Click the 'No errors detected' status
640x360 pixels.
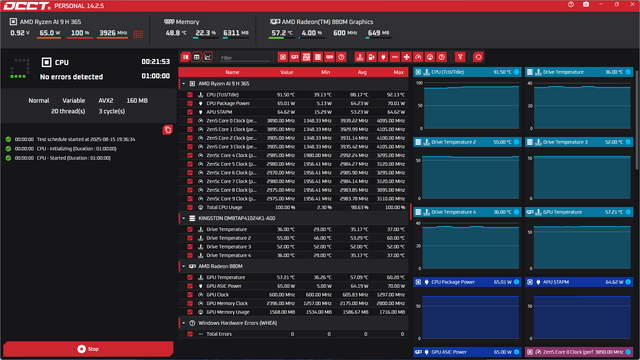point(71,77)
